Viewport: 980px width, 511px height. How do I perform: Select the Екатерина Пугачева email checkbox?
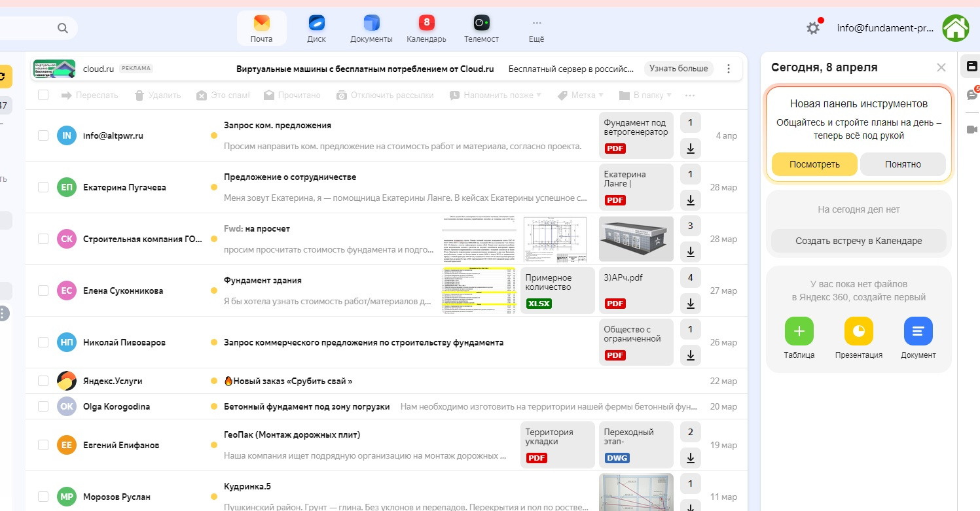coord(43,187)
